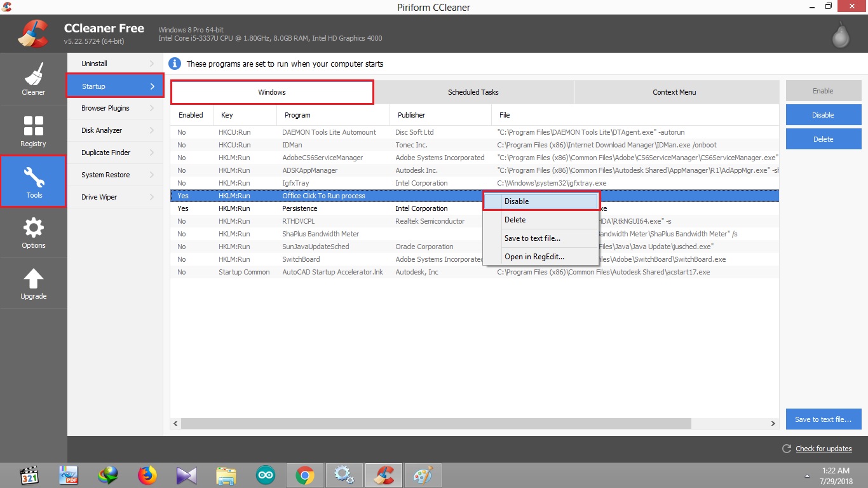Screen dimensions: 868x488
Task: Open the Registry section
Action: pos(33,130)
